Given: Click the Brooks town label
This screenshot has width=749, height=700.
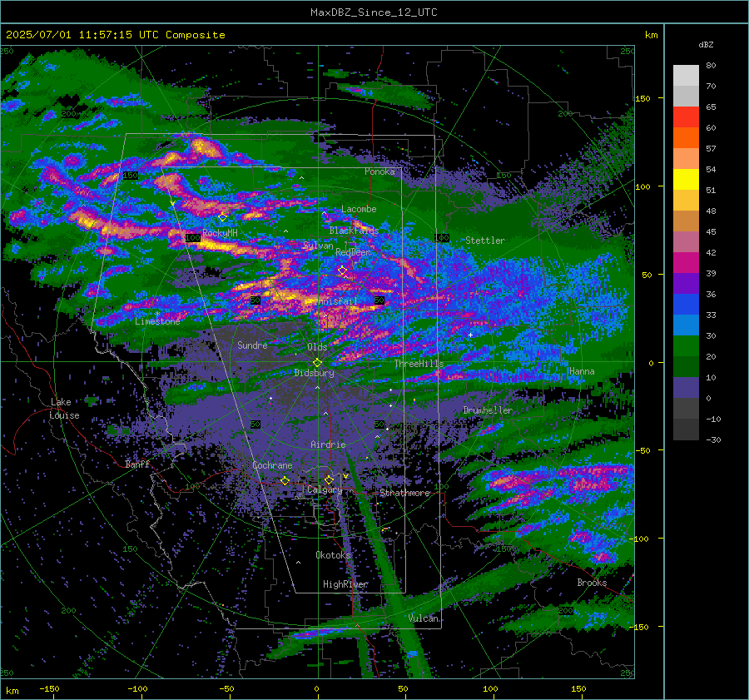Looking at the screenshot, I should [x=592, y=583].
